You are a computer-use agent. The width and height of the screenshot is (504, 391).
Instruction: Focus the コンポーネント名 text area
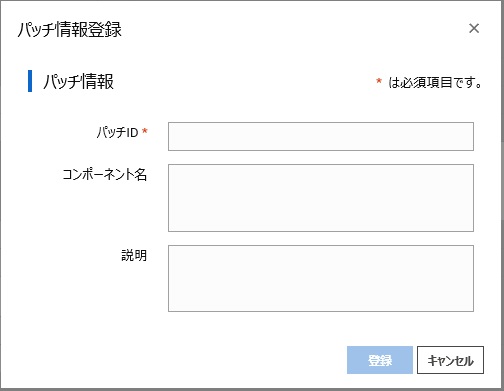click(x=321, y=198)
